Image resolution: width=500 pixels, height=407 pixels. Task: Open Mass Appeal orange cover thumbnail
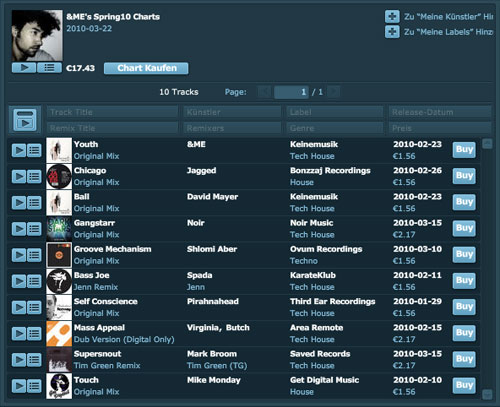(x=59, y=334)
